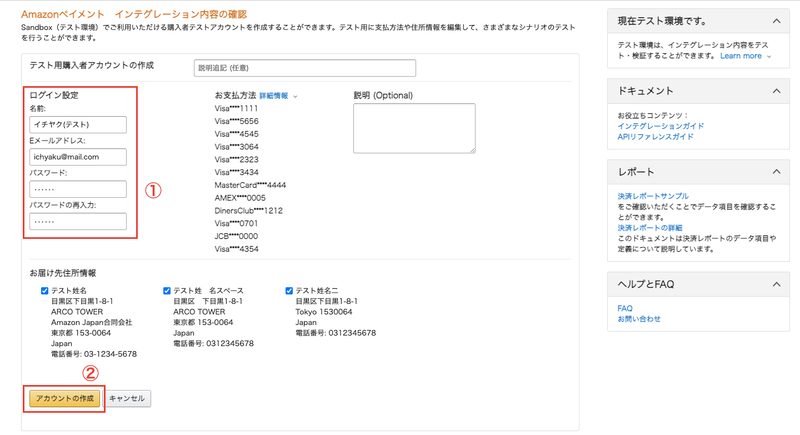Select the Visa****1111 payment entry

click(x=236, y=108)
